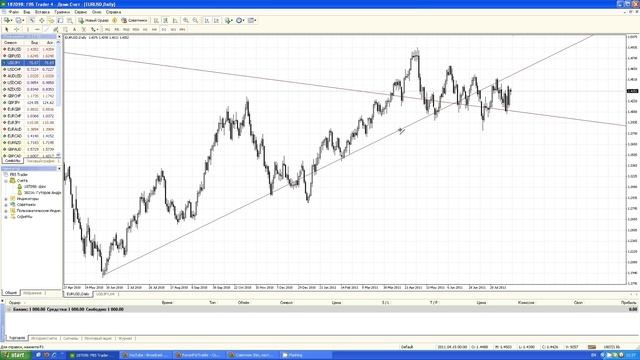Select the trendline drawing tool
The width and height of the screenshot is (640, 360).
(x=47, y=29)
